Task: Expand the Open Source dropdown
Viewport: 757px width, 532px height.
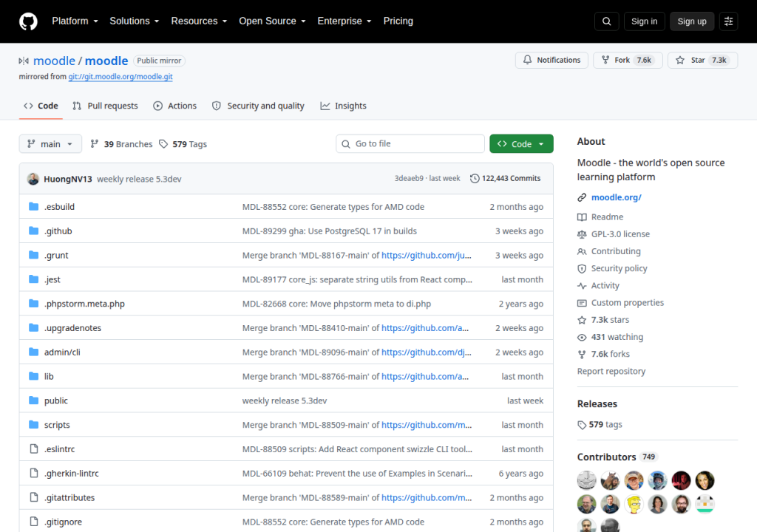Action: pos(272,21)
